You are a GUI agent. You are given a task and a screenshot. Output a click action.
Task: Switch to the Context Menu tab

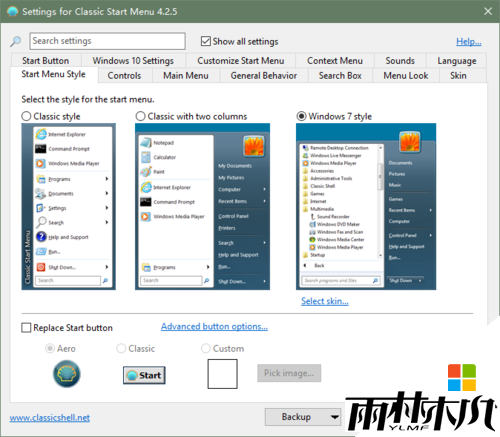coord(335,61)
